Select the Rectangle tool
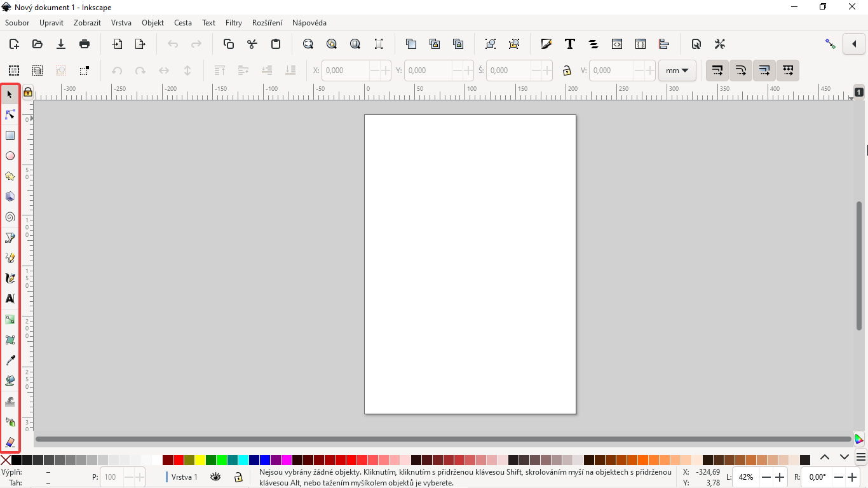This screenshot has height=488, width=868. coord(10,135)
